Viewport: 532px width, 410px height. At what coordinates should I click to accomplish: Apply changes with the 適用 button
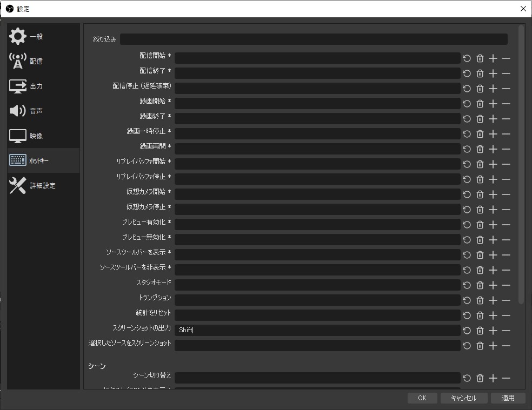507,398
